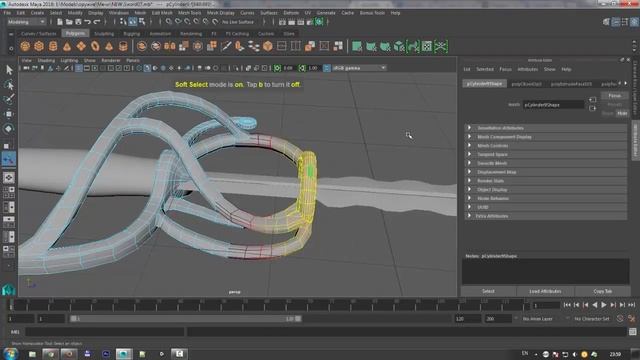This screenshot has width=640, height=360.
Task: Toggle the grid display in viewport toolbar
Action: point(79,68)
